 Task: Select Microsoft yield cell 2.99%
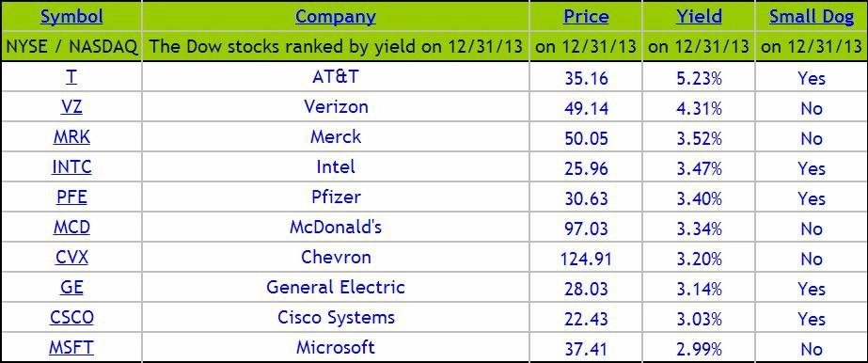point(699,348)
